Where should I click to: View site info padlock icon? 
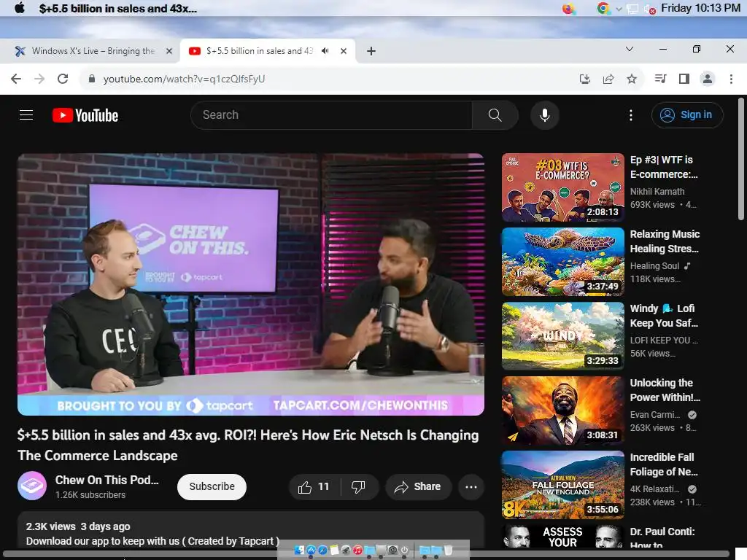[x=92, y=79]
